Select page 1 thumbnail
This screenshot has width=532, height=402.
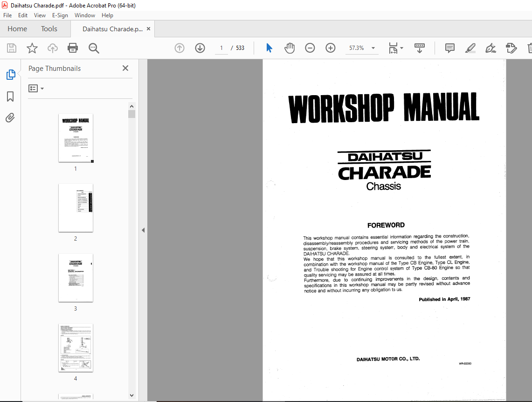pos(76,138)
